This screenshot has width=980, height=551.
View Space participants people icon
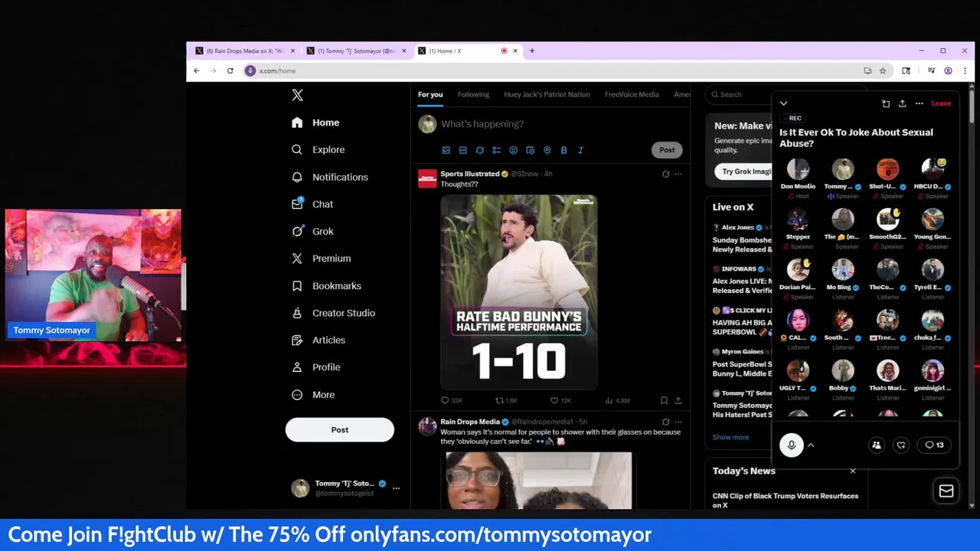point(877,445)
